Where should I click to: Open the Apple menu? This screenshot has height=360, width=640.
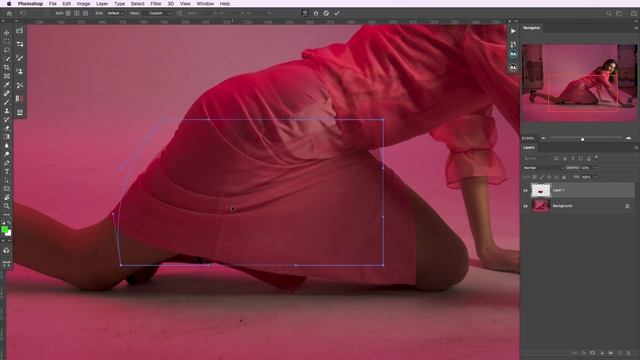[x=9, y=4]
